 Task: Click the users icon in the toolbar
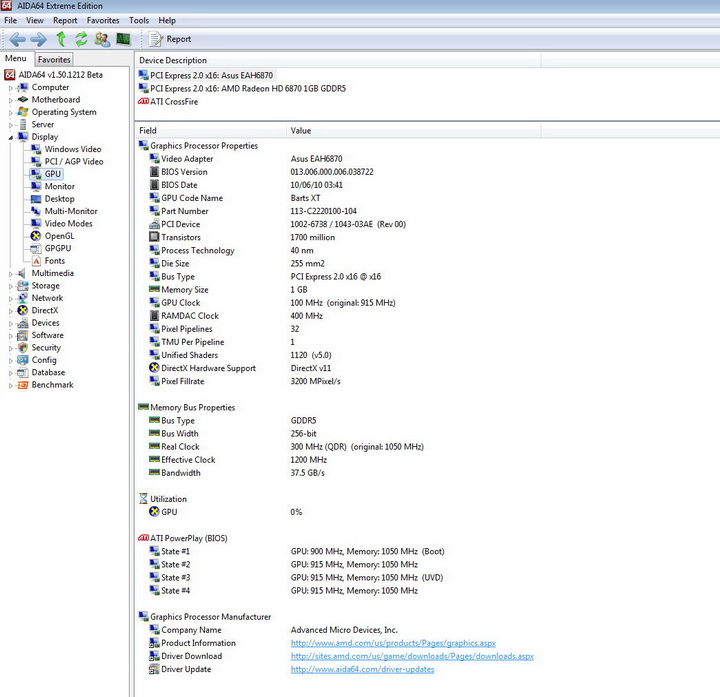pos(102,39)
